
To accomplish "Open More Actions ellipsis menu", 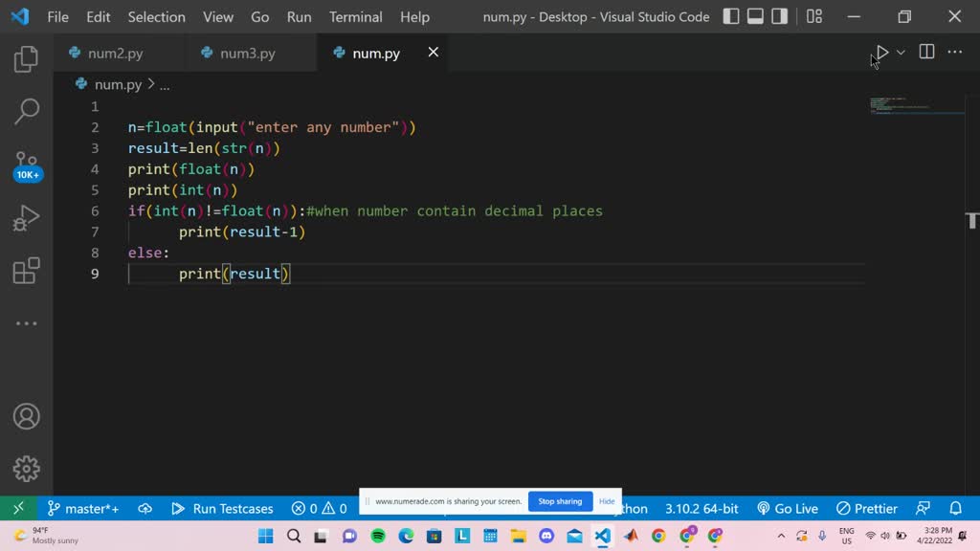I will 954,53.
